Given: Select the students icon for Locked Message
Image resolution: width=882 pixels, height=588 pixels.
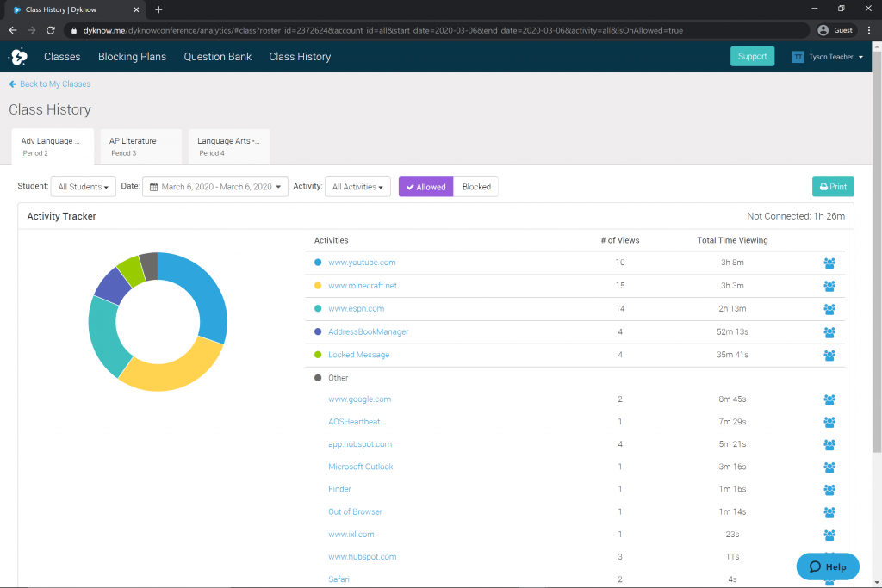Looking at the screenshot, I should point(829,355).
